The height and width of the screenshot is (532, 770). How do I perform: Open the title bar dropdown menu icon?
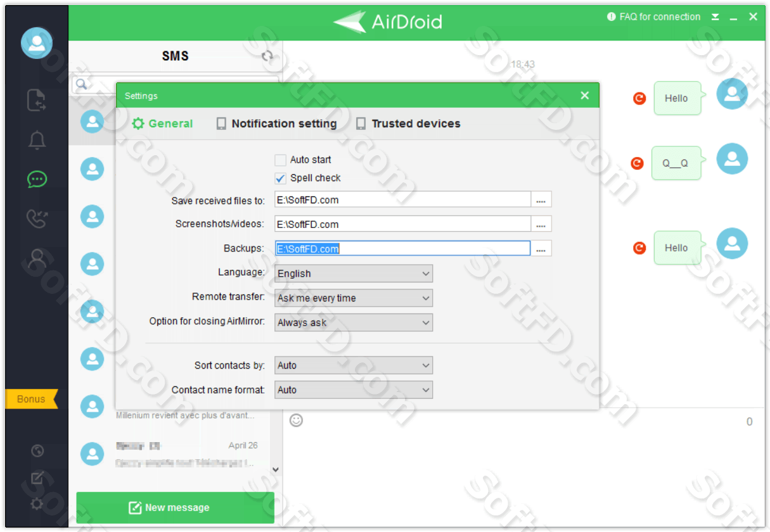click(x=715, y=17)
